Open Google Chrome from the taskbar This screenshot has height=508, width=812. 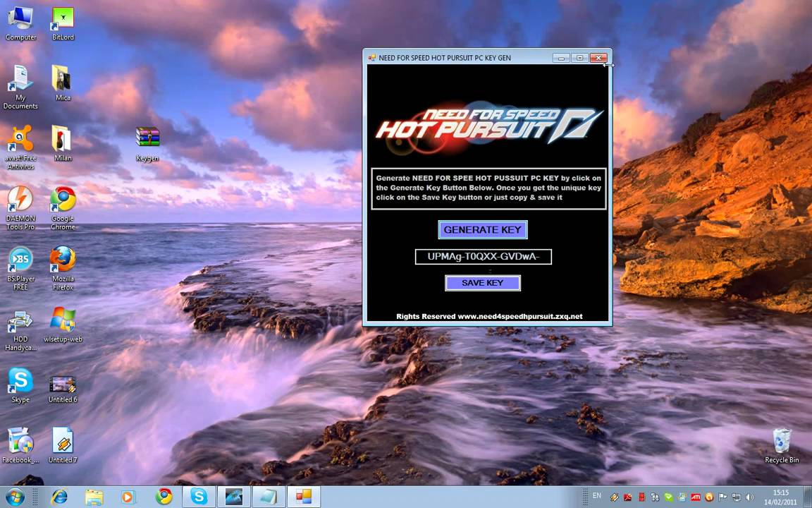164,497
